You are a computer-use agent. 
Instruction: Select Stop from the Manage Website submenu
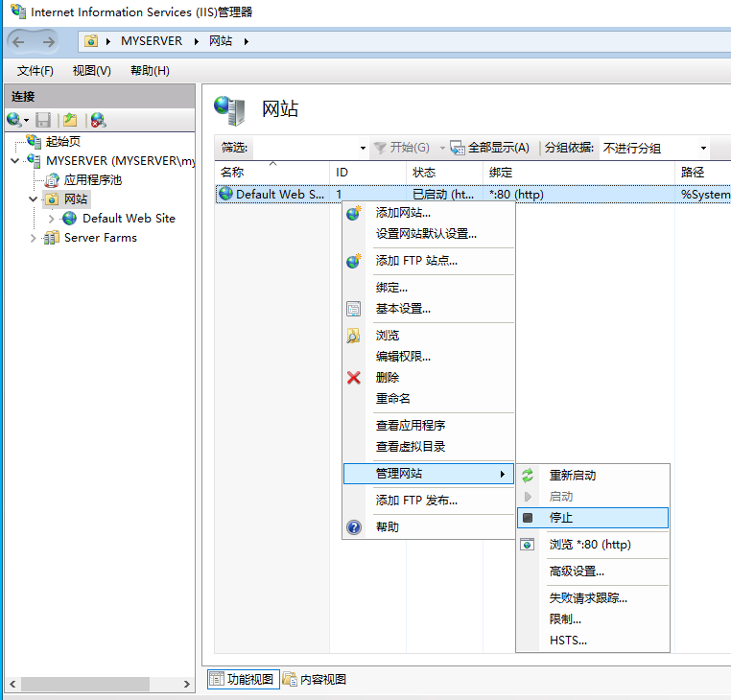click(561, 518)
